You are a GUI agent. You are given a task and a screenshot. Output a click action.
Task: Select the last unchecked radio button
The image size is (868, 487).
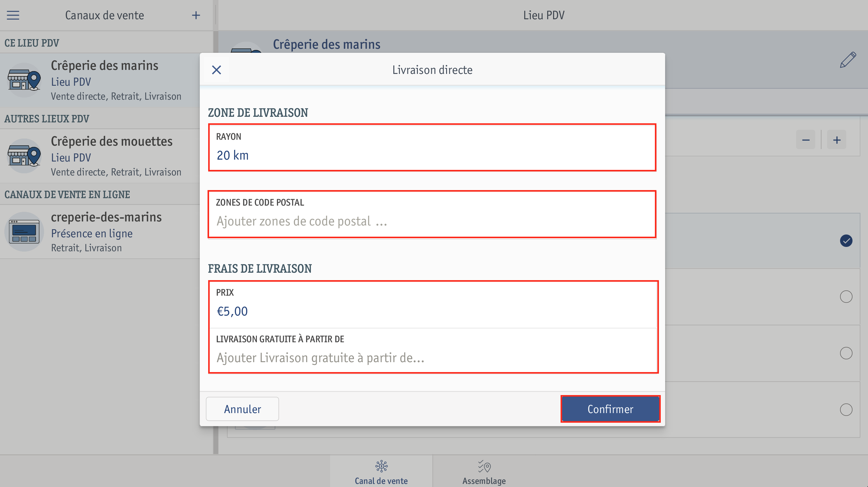tap(846, 410)
